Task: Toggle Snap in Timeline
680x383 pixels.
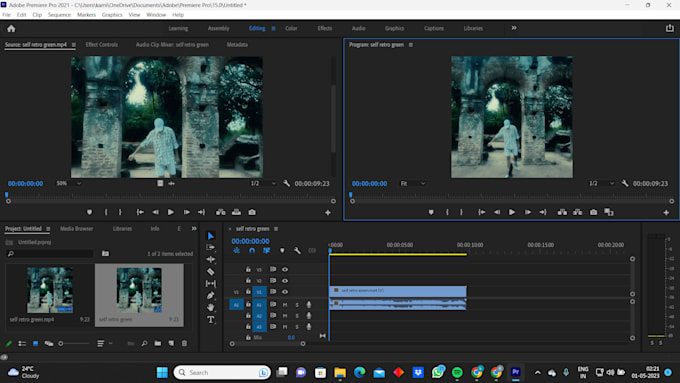Action: (x=252, y=251)
